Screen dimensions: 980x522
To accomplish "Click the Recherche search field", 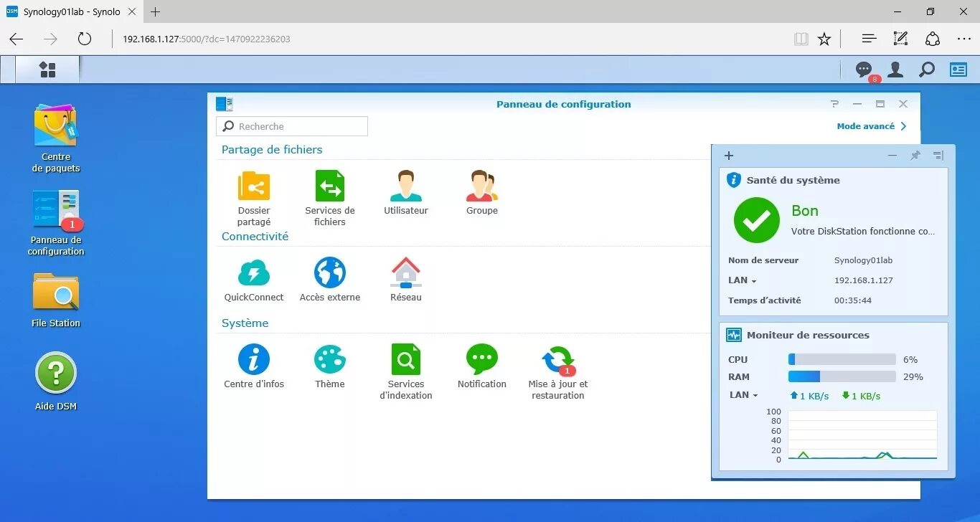I will click(292, 126).
